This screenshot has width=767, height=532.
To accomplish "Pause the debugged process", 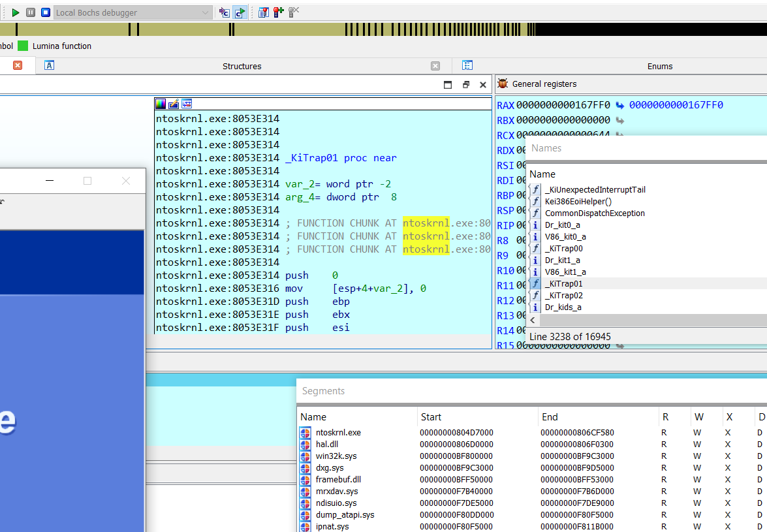I will pos(31,12).
